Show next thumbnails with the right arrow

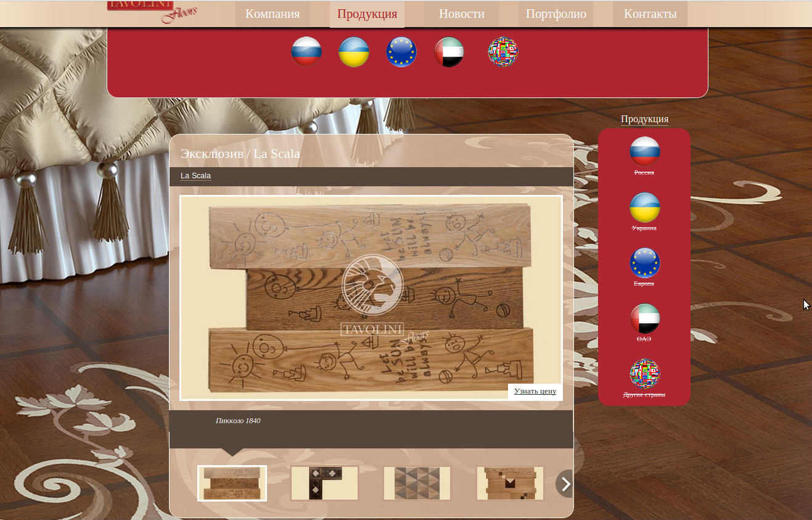coord(565,484)
